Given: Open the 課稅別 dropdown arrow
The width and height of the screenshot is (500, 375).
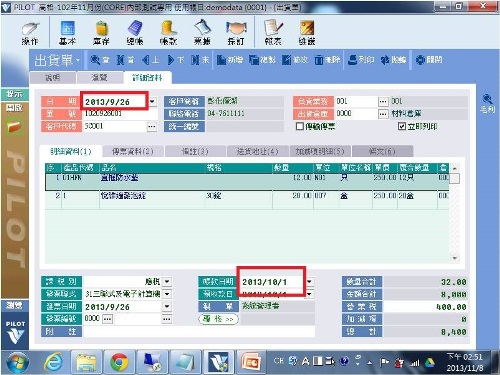Looking at the screenshot, I should [x=167, y=282].
